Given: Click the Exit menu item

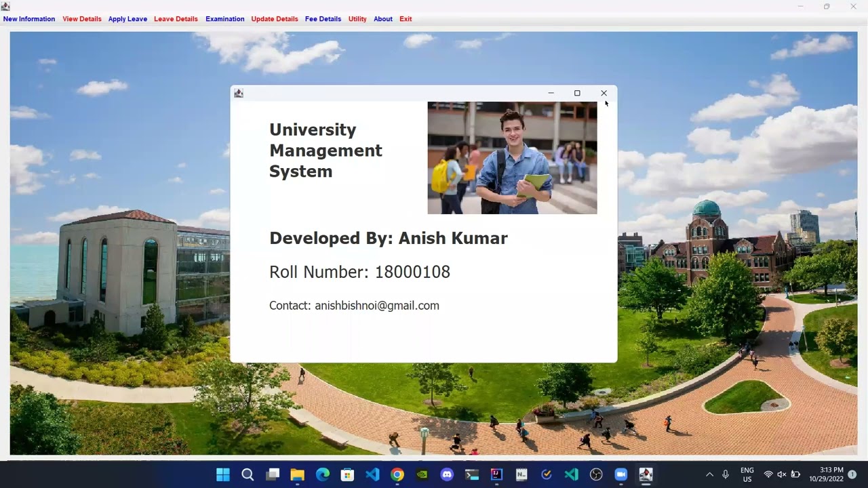Looking at the screenshot, I should tap(406, 19).
